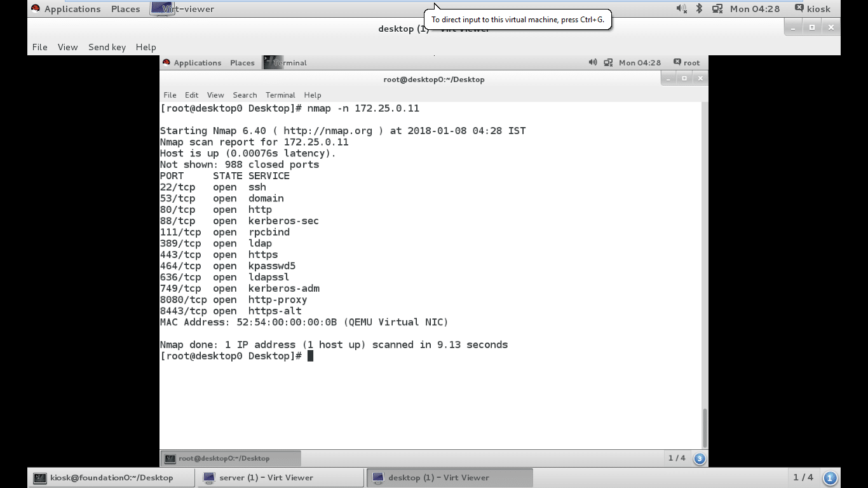Click the 443/tcp https row
The height and width of the screenshot is (488, 868).
tap(219, 255)
